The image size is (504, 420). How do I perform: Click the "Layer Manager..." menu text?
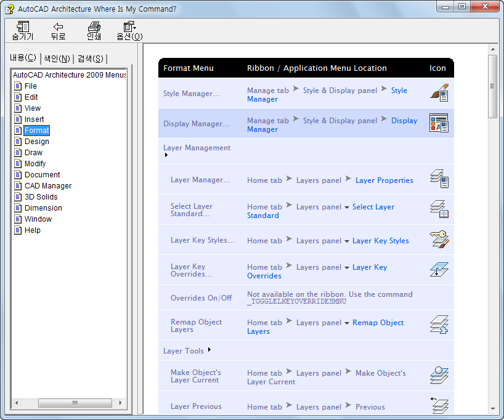[200, 180]
